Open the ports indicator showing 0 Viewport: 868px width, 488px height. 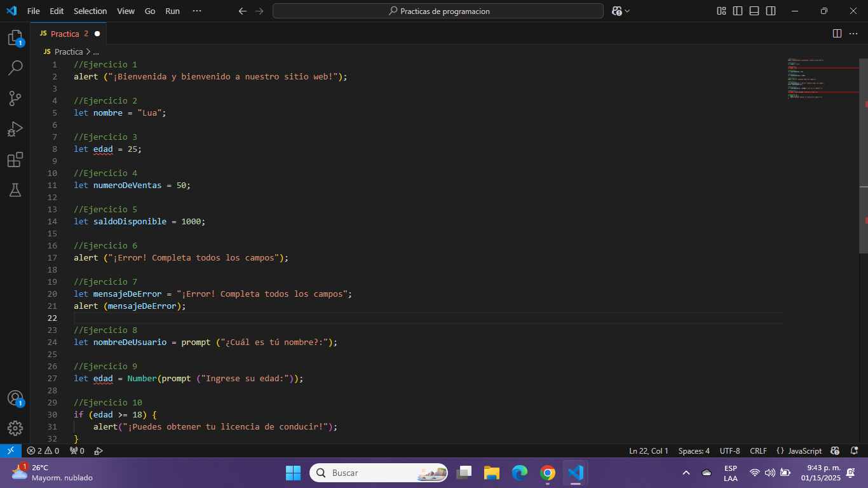tap(77, 451)
